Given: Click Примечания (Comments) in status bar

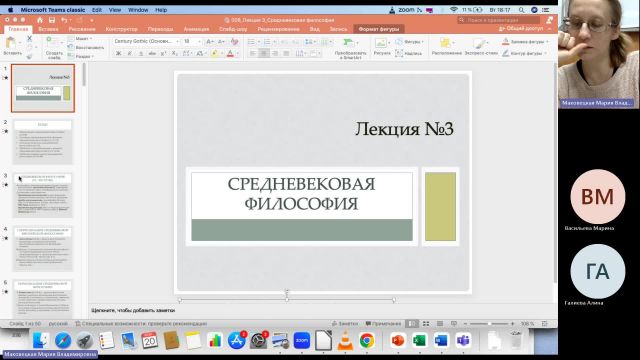Looking at the screenshot, I should (x=383, y=323).
